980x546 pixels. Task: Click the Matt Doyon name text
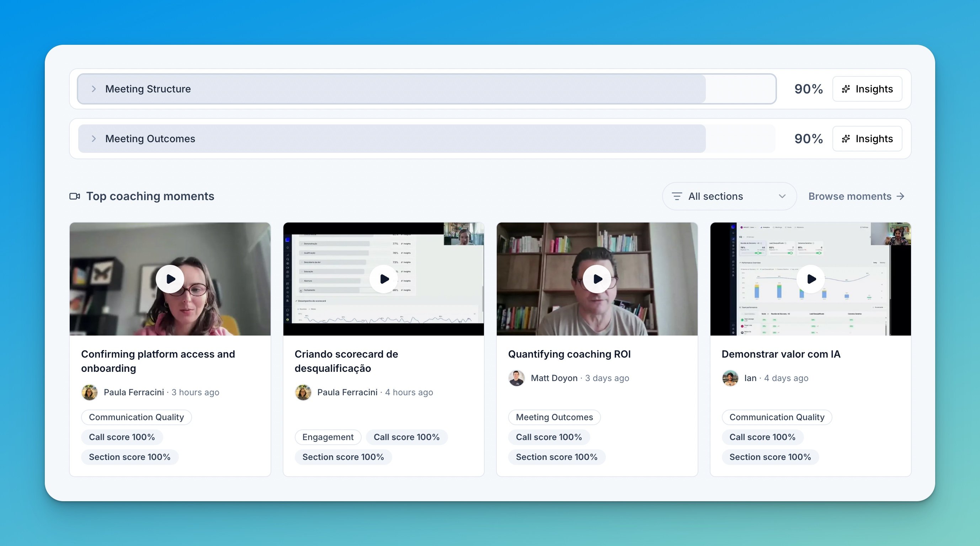(x=554, y=378)
